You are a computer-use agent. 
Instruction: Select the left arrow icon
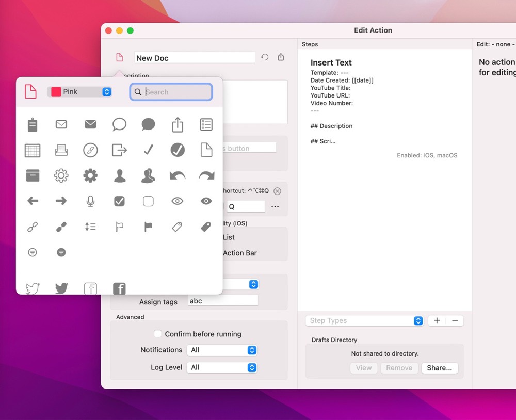[x=33, y=201]
